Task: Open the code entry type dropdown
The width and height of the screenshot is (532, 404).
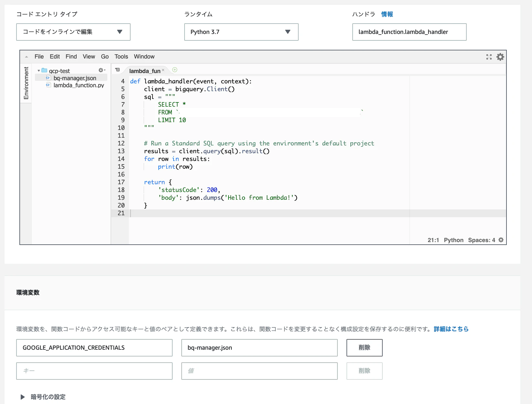Action: pyautogui.click(x=73, y=32)
